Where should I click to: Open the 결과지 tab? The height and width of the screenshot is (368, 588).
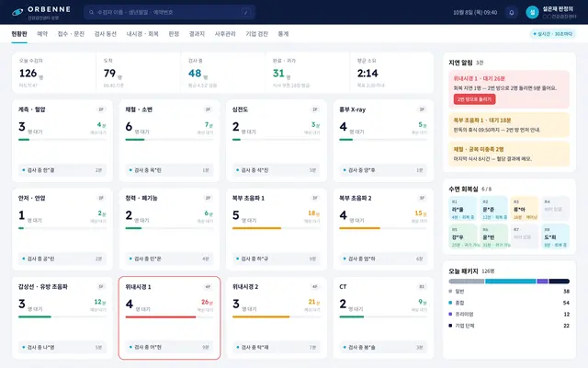[x=197, y=34]
